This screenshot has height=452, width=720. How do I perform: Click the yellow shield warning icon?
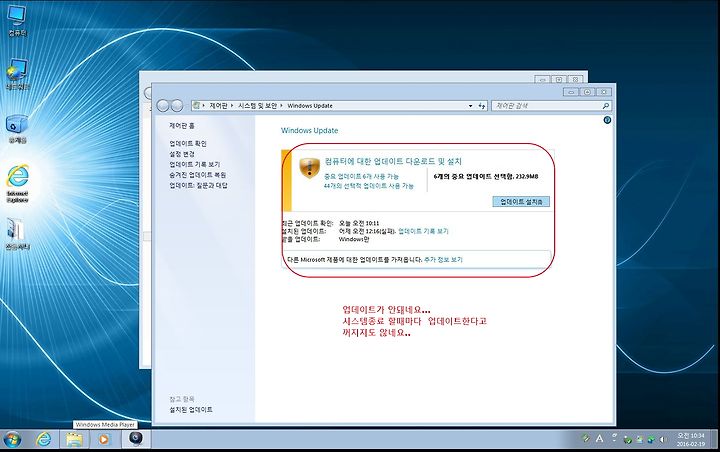(309, 168)
